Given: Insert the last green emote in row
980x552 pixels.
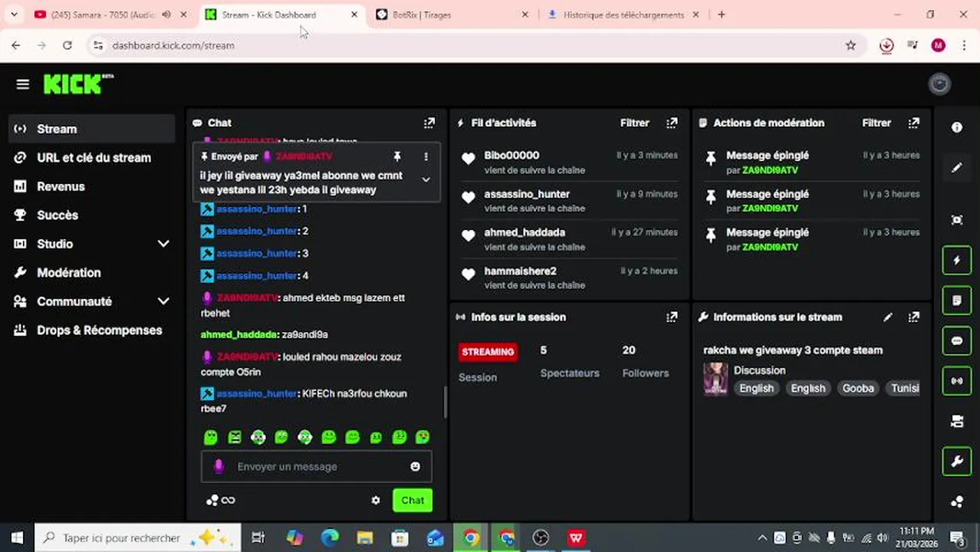Looking at the screenshot, I should click(x=423, y=437).
